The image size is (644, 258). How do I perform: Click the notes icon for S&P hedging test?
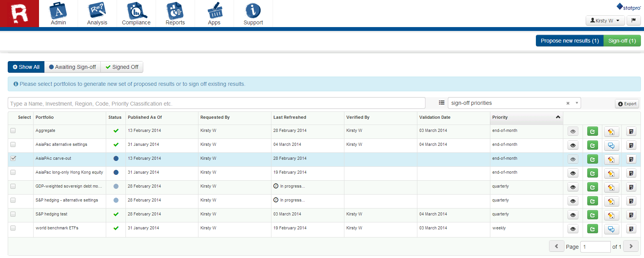[x=631, y=215]
